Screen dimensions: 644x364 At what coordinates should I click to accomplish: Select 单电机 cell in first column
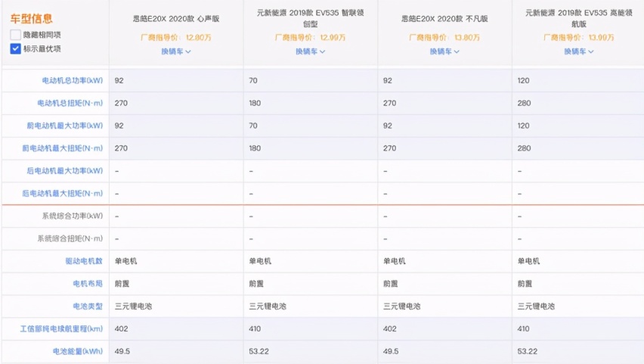click(125, 261)
